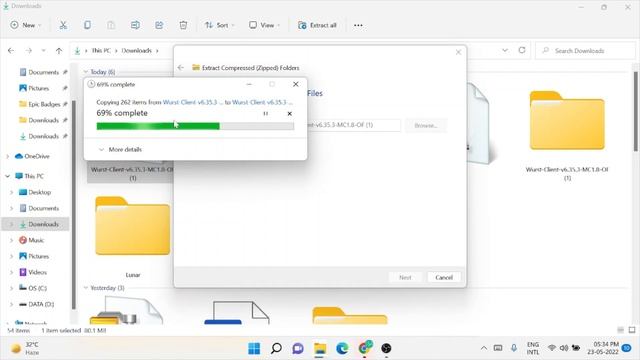Select the Wurst-Client folder at right
The width and height of the screenshot is (640, 360).
point(567,135)
